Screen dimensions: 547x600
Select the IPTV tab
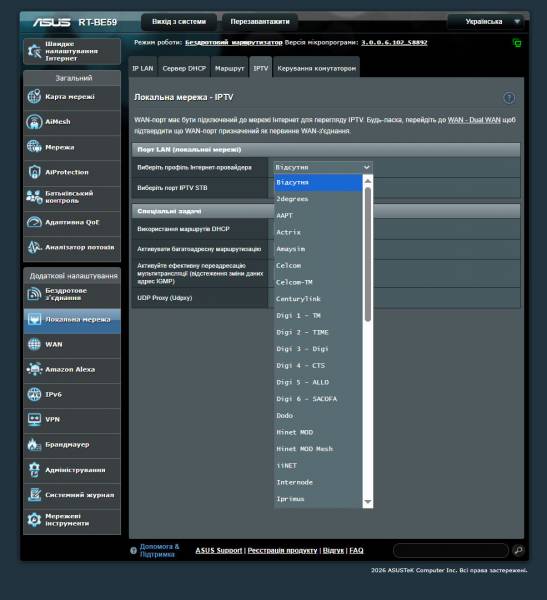tap(261, 68)
